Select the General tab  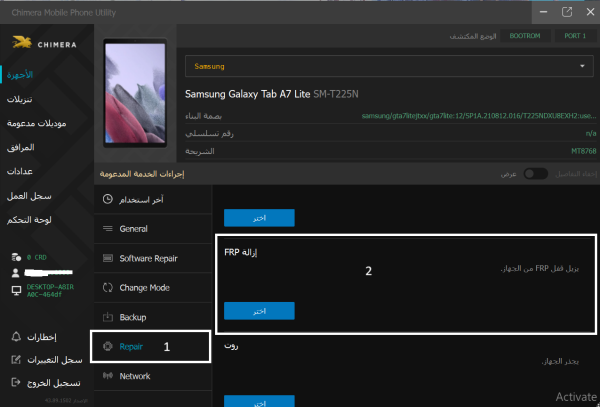coord(153,229)
